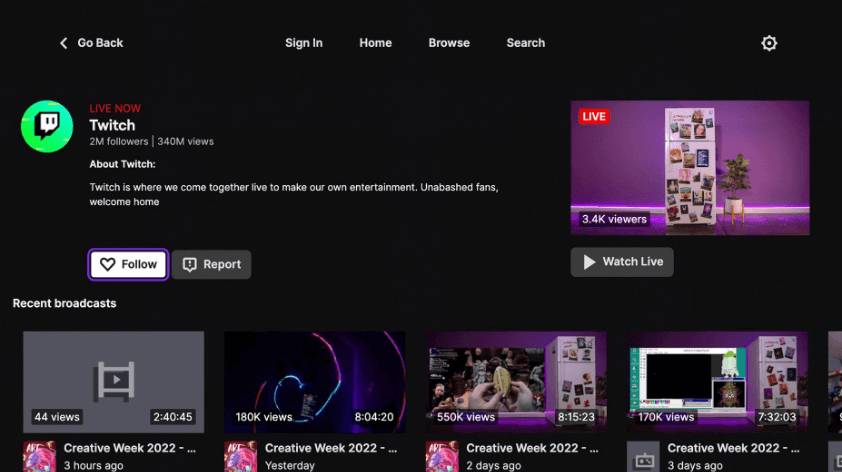This screenshot has width=842, height=472.
Task: Click the art icon under the 44 views video
Action: point(39,456)
